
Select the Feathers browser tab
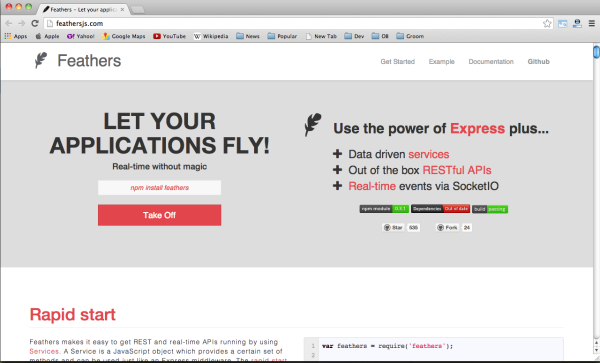[83, 9]
